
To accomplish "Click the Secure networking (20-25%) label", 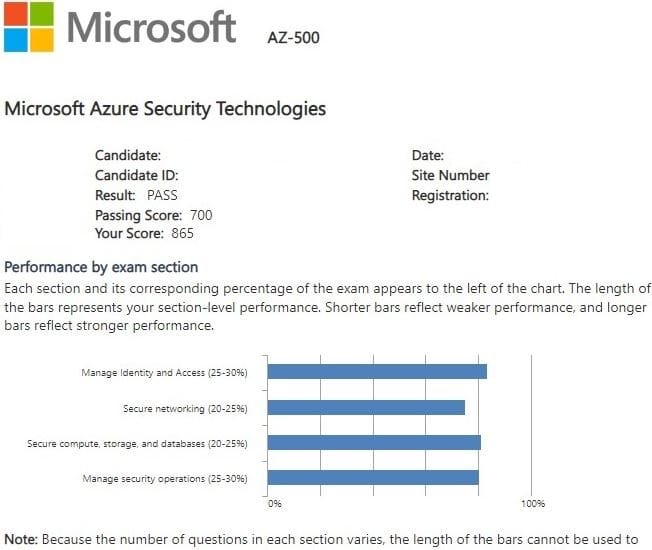I will (x=185, y=408).
